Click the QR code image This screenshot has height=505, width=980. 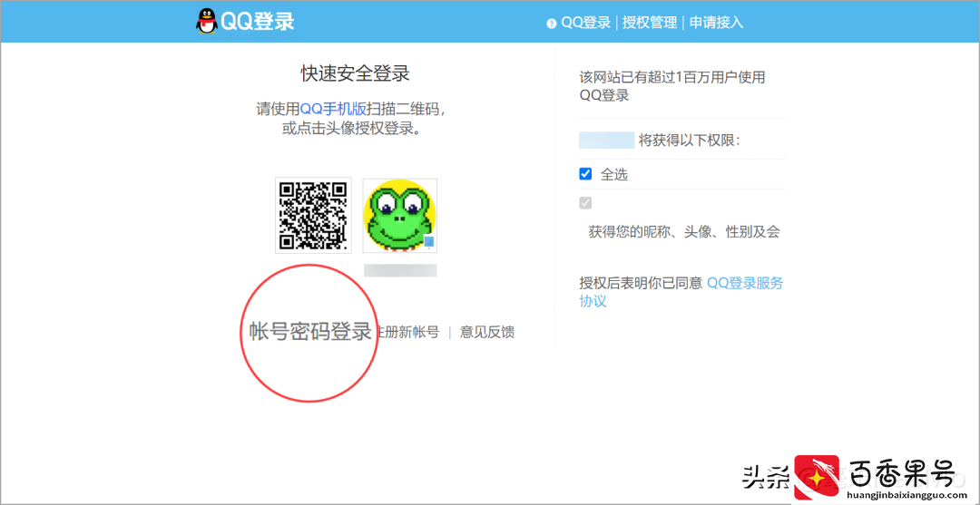coord(313,216)
